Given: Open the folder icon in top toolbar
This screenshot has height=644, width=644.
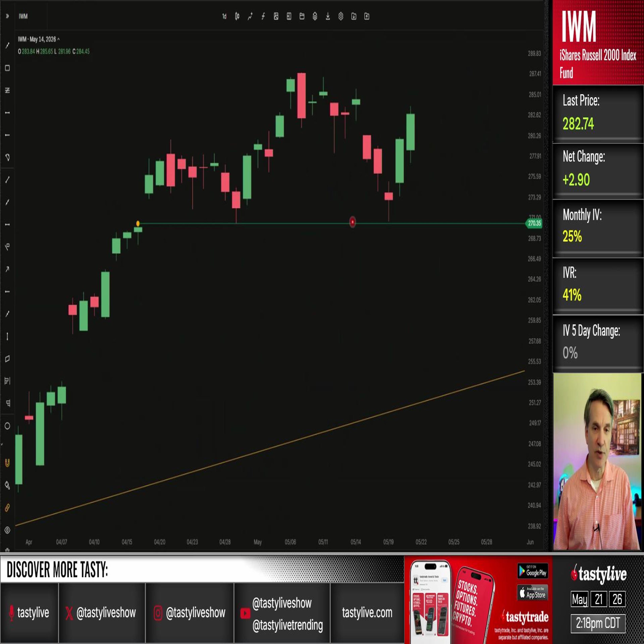Looking at the screenshot, I should pyautogui.click(x=302, y=16).
